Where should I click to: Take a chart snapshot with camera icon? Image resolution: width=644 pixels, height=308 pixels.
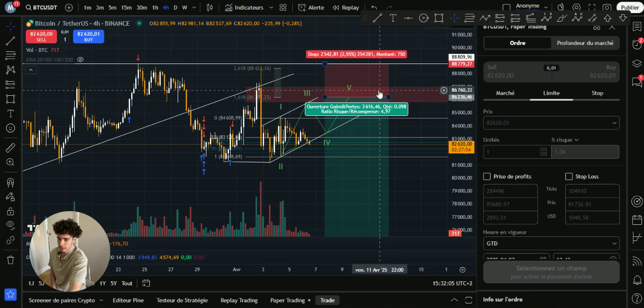(607, 8)
